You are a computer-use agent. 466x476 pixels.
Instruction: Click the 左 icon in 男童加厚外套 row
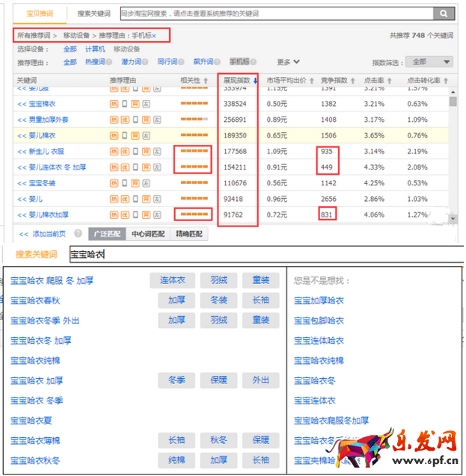click(157, 120)
